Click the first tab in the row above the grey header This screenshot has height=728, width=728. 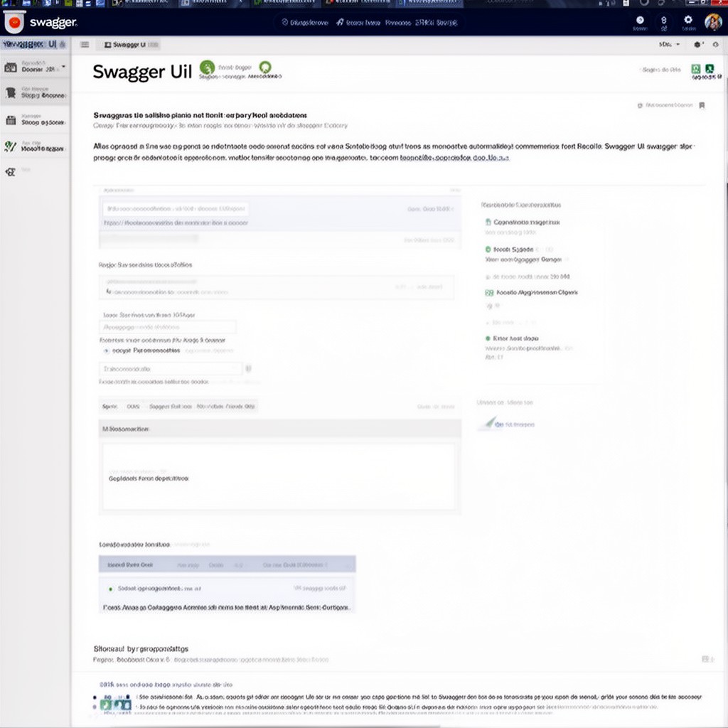tap(109, 406)
